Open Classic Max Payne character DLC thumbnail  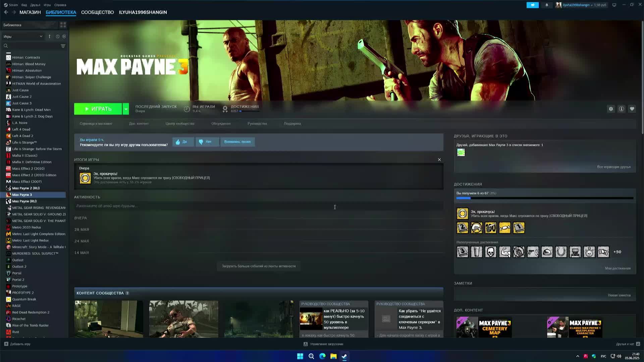point(575,327)
